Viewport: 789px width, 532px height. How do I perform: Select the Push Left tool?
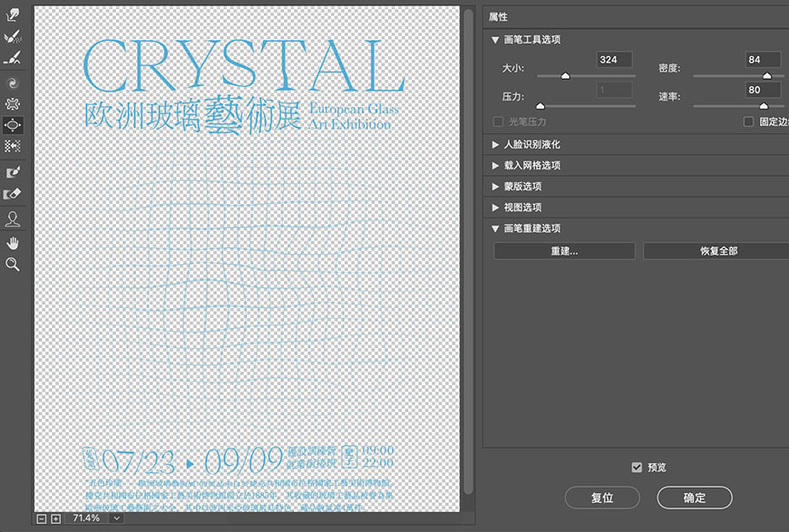click(x=12, y=146)
